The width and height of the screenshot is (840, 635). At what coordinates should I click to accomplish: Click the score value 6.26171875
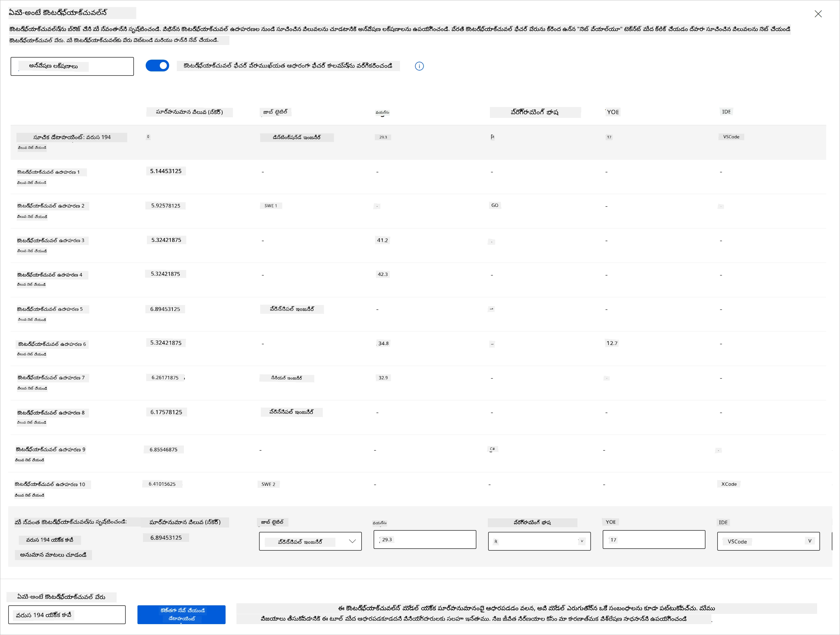(165, 378)
